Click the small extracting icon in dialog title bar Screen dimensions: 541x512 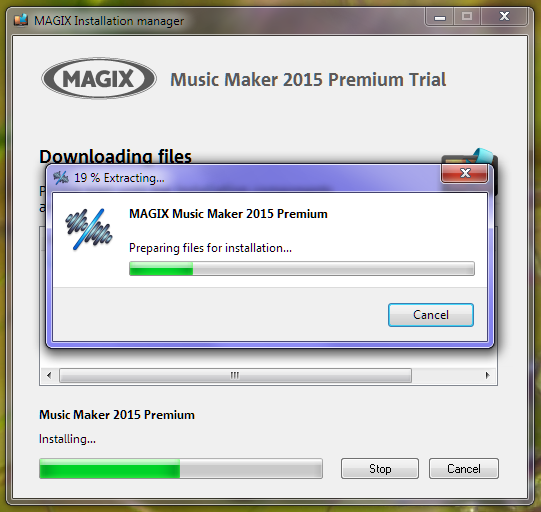[61, 178]
